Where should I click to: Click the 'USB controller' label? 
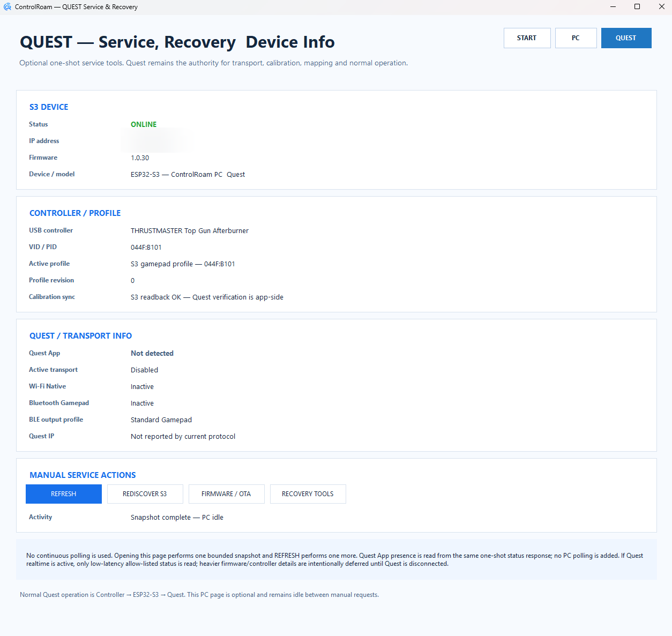(51, 230)
